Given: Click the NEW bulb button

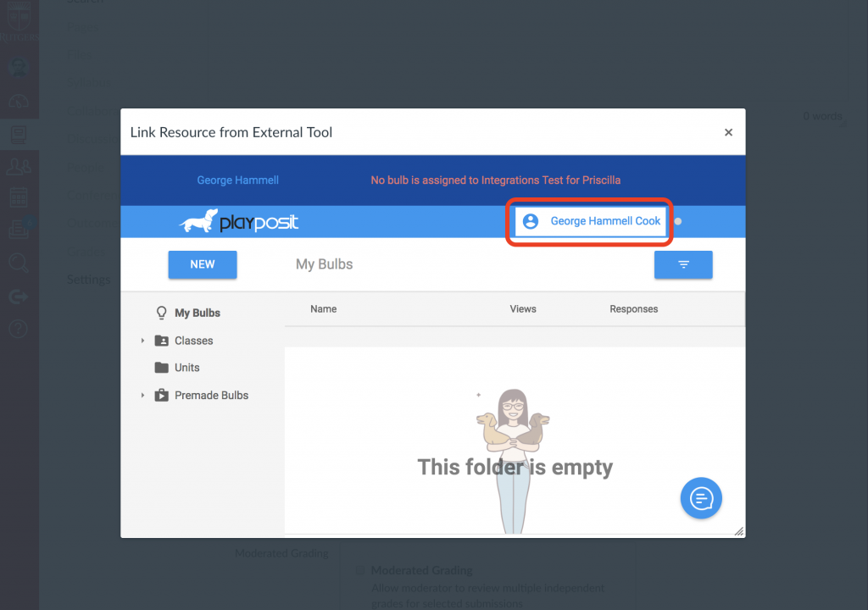Looking at the screenshot, I should [x=203, y=264].
